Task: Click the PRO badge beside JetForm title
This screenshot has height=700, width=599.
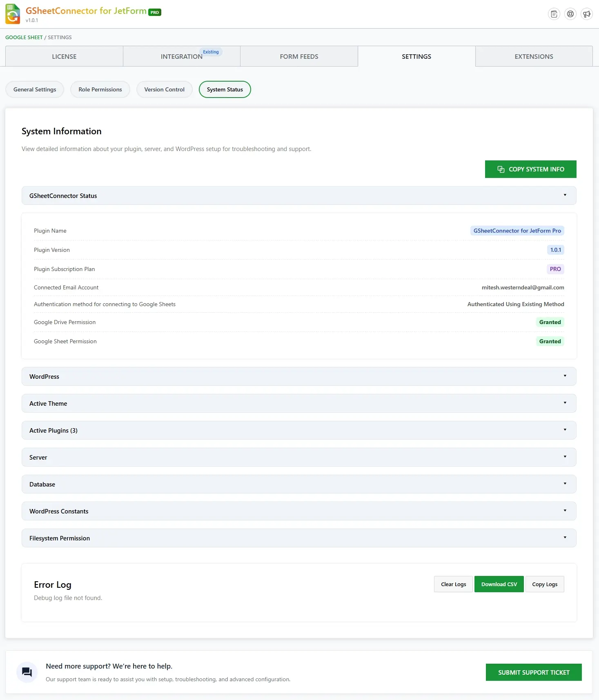Action: click(x=155, y=12)
